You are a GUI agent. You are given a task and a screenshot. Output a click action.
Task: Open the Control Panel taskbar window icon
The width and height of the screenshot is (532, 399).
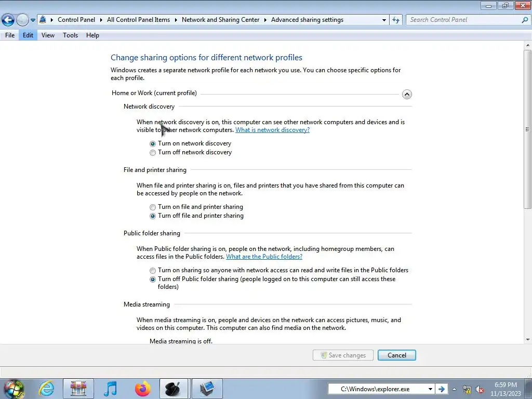(x=207, y=389)
